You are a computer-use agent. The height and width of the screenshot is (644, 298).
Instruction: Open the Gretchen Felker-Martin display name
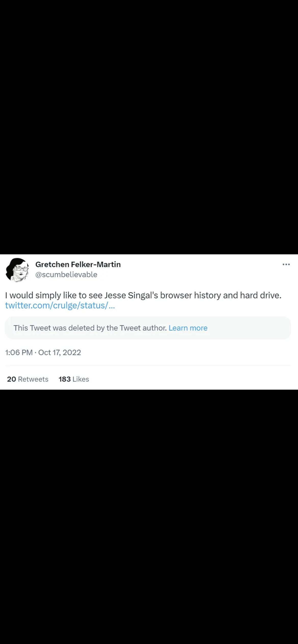(x=78, y=265)
